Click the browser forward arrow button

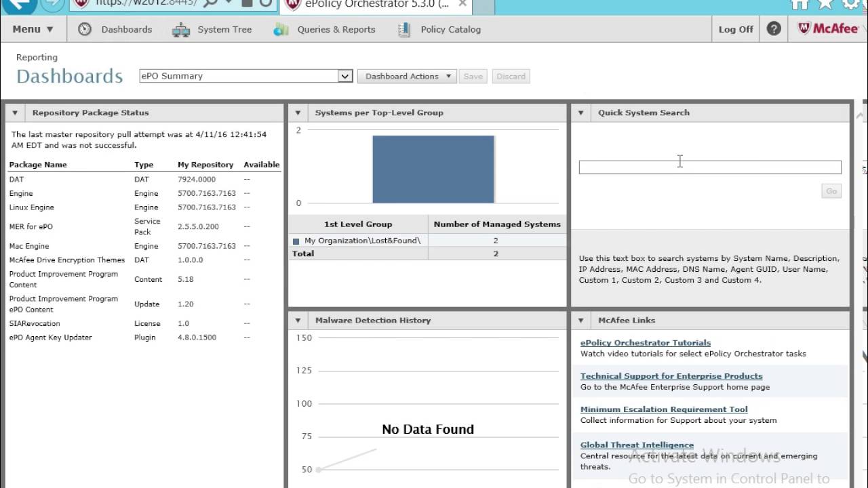click(53, 4)
